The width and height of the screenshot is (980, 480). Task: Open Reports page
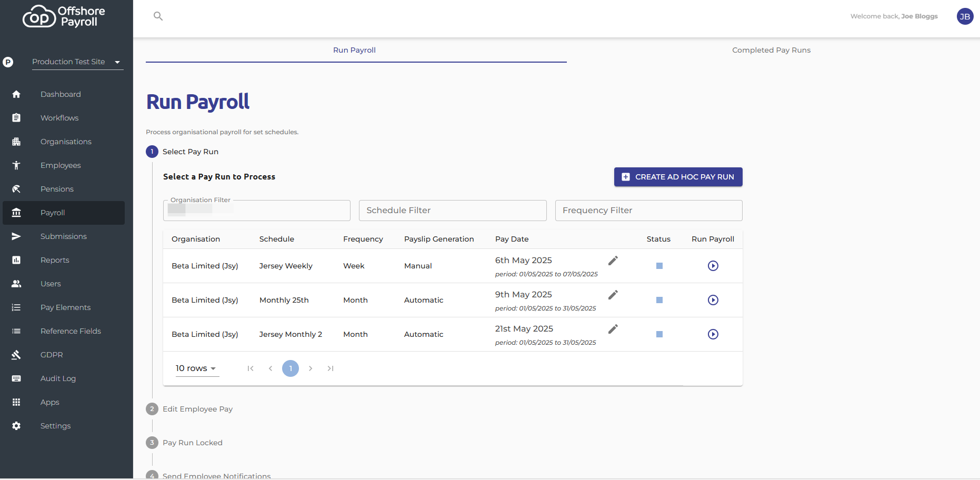click(64, 260)
